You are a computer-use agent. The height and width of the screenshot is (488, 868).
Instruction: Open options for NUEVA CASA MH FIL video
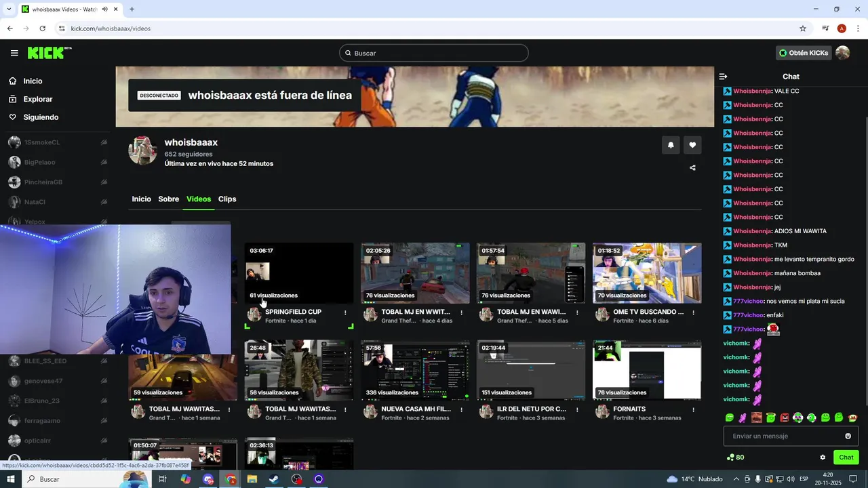(461, 409)
